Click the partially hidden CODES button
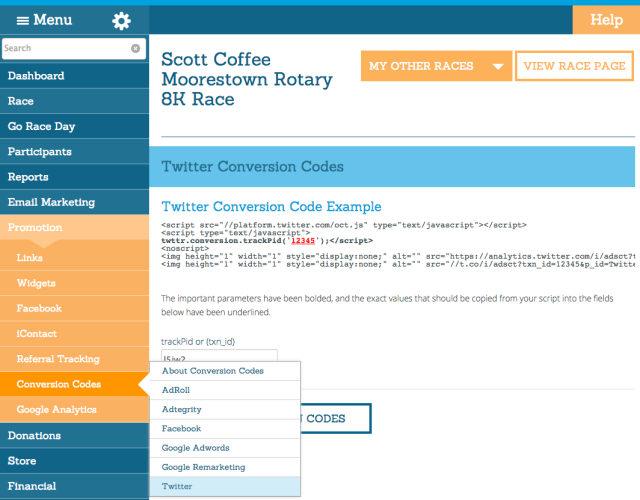640x500 pixels. coord(336,418)
